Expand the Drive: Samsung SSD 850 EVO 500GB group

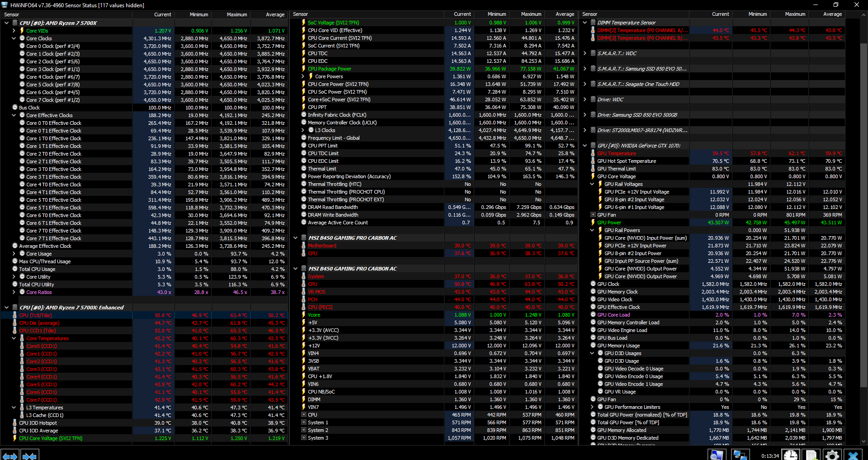click(x=585, y=115)
